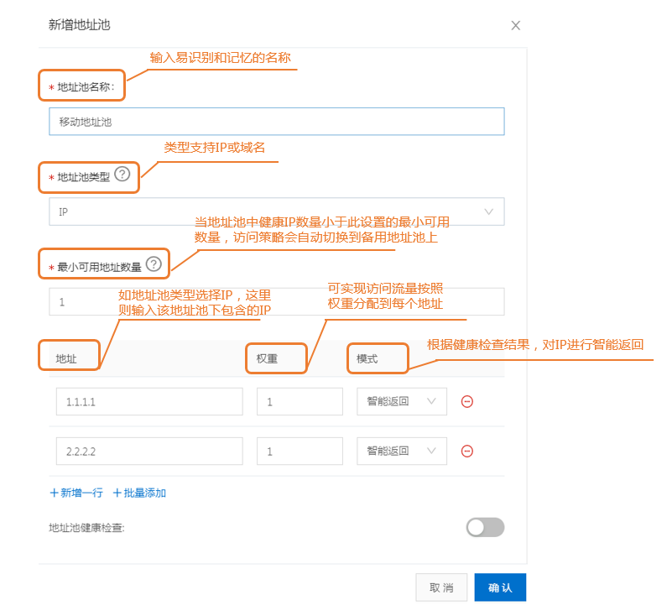Click the 权重 input for 2.2.2.2
The image size is (672, 616).
click(299, 451)
